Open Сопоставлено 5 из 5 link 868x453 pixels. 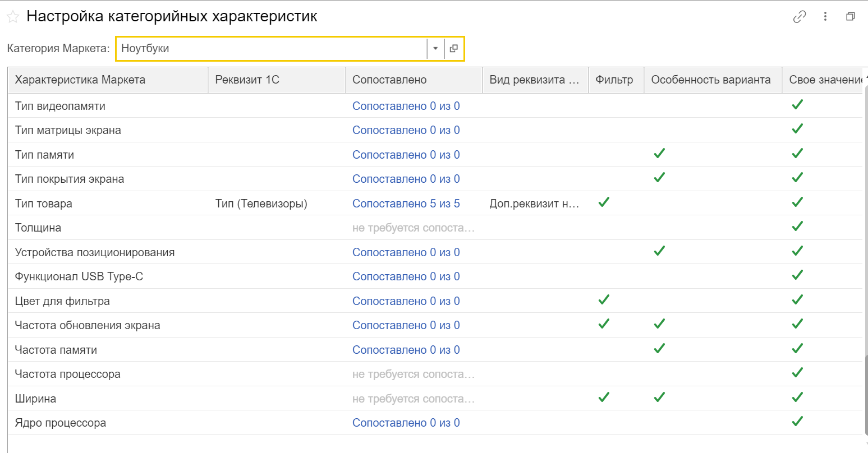[406, 204]
